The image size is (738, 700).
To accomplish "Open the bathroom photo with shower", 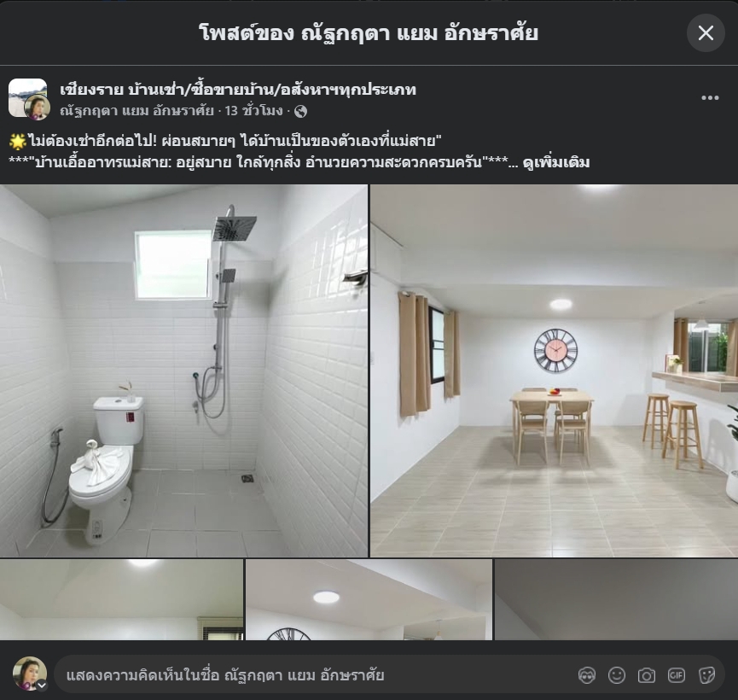I will [183, 371].
